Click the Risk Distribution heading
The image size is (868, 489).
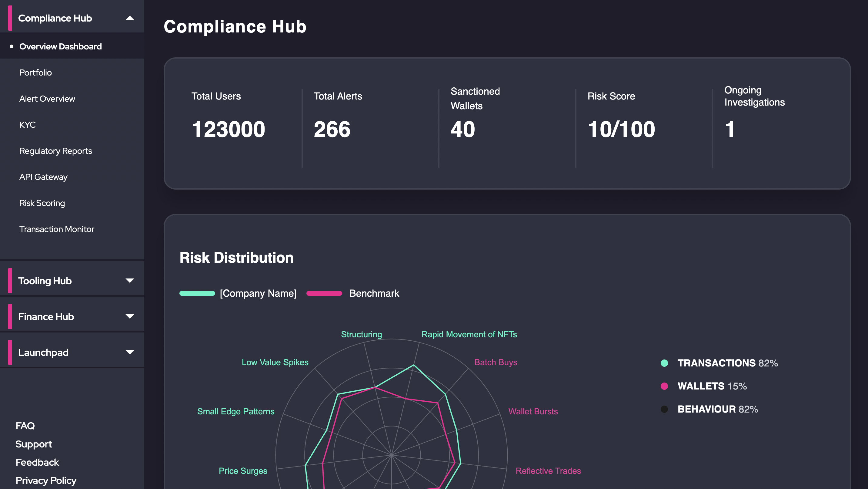(x=236, y=258)
